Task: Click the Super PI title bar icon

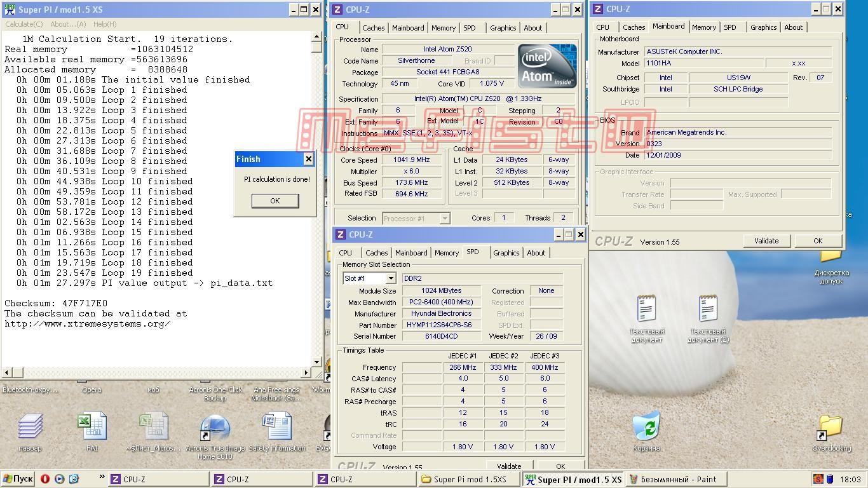Action: (x=9, y=9)
